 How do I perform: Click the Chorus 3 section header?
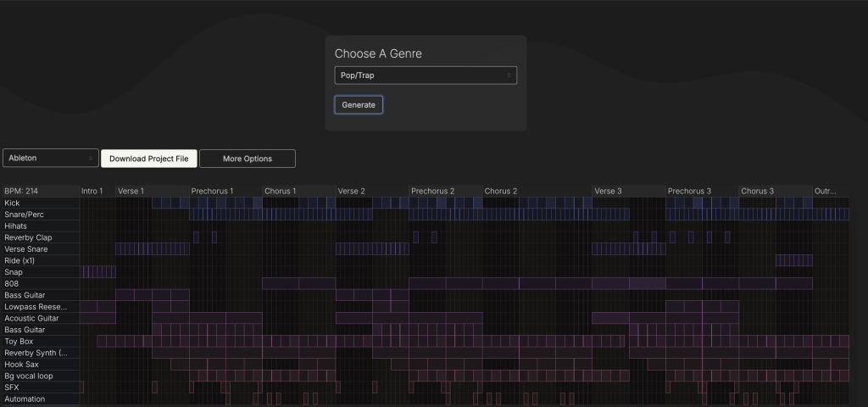758,192
